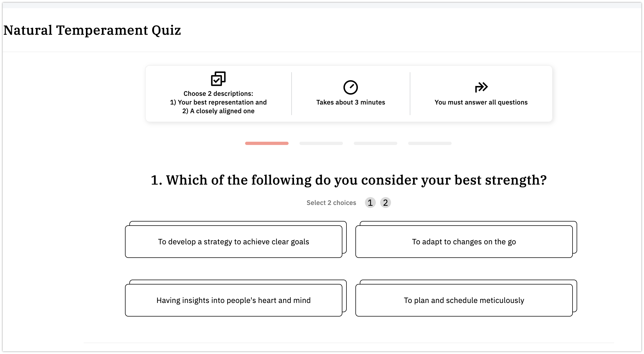Click the number 2 choice badge
The height and width of the screenshot is (354, 644).
click(x=385, y=203)
